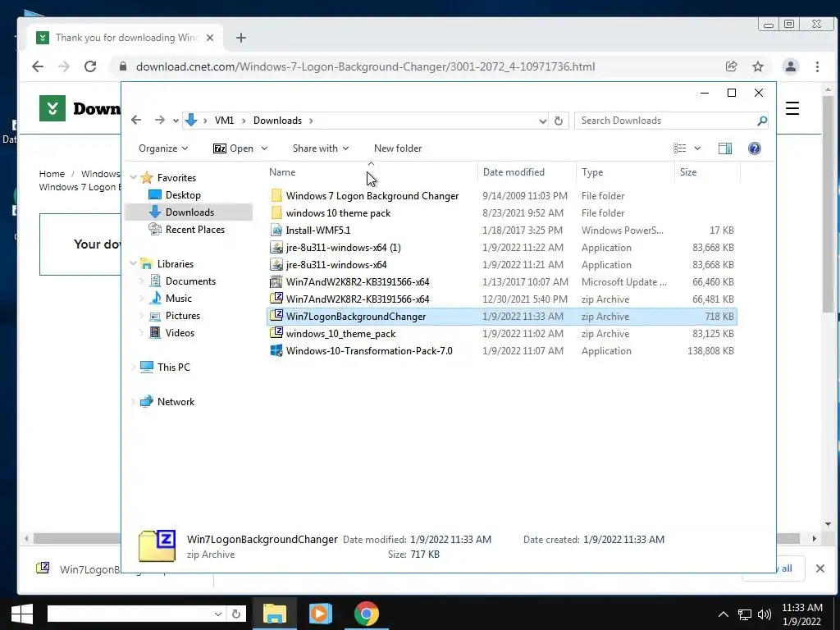840x630 pixels.
Task: Click the Win7LogonBackgroundChanger zip icon
Action: (276, 316)
